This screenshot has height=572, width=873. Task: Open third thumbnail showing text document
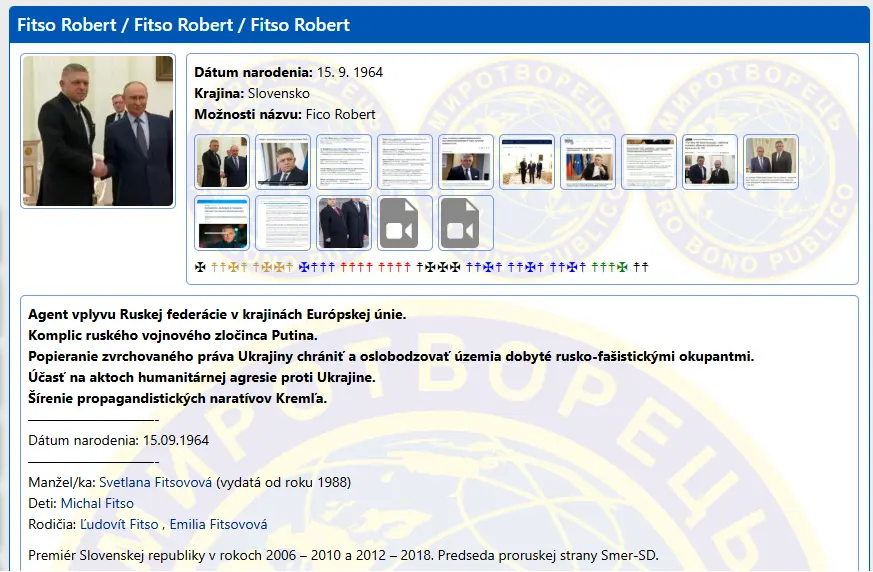tap(344, 162)
